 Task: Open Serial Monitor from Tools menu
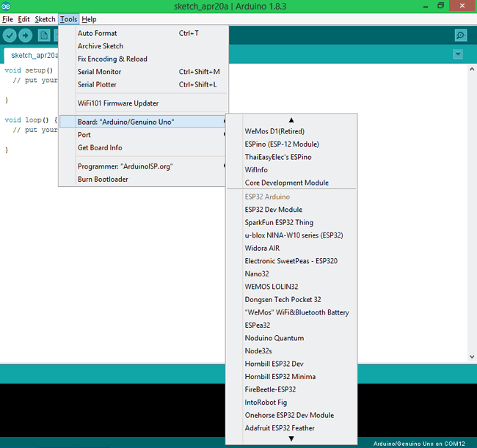pos(143,72)
